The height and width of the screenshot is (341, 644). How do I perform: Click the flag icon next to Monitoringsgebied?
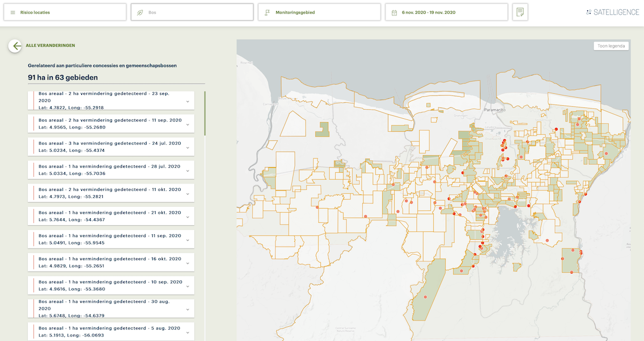[267, 13]
